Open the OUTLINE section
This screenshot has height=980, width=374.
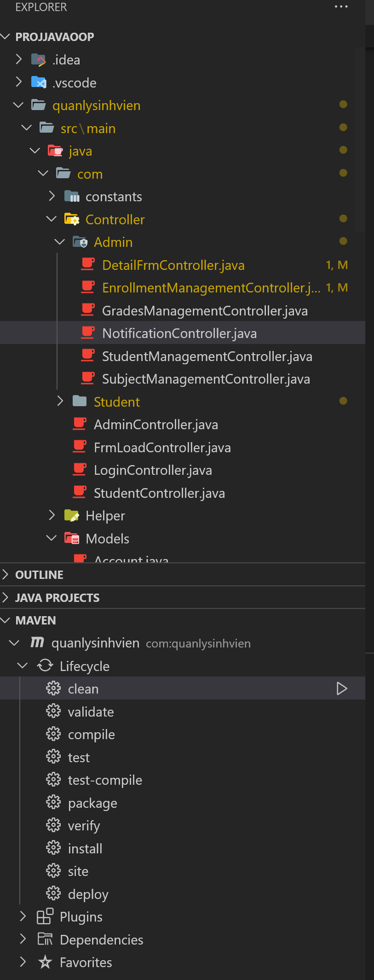[39, 574]
